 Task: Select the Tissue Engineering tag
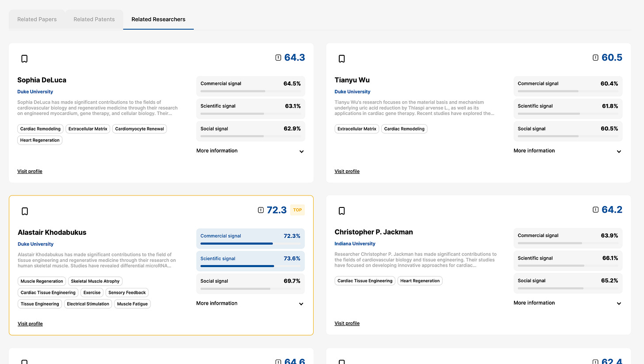pos(40,304)
